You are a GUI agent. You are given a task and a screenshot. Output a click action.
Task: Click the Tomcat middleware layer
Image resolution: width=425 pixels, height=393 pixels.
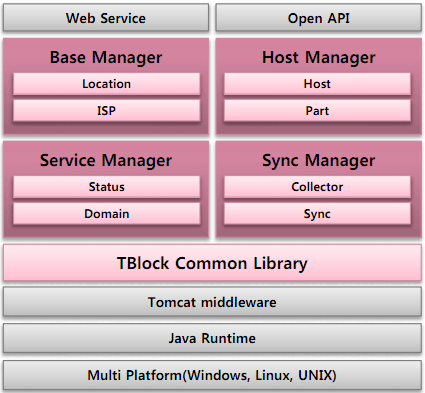[x=212, y=302]
